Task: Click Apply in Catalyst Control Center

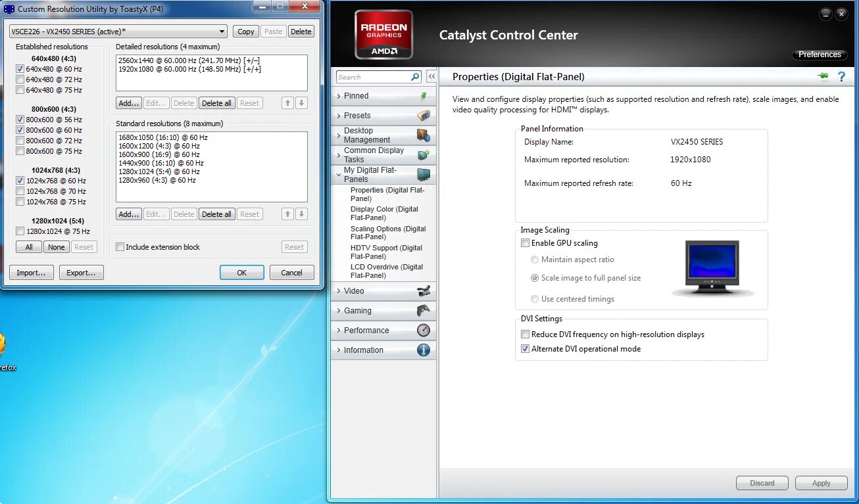Action: coord(821,483)
